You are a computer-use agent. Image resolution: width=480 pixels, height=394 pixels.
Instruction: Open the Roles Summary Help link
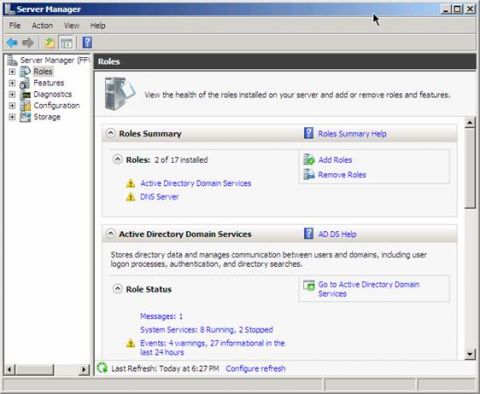coord(352,134)
